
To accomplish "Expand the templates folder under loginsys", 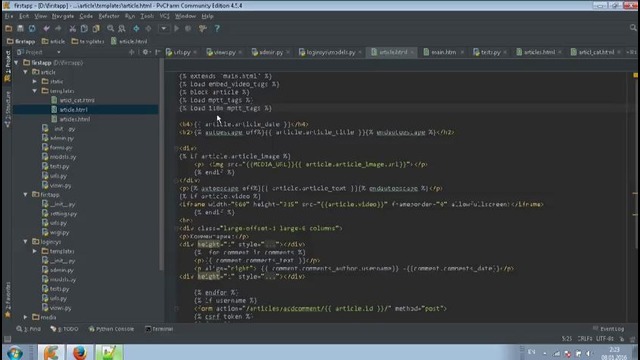I will pos(35,251).
